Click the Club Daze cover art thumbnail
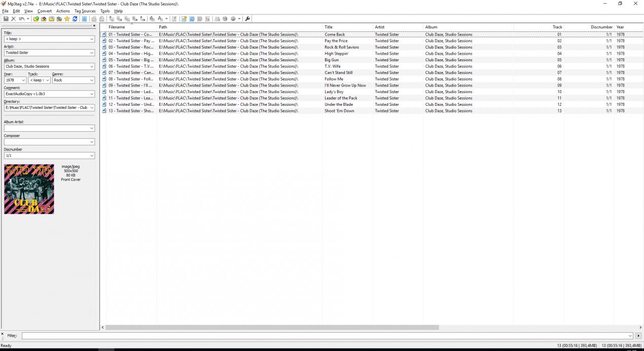 click(x=29, y=189)
